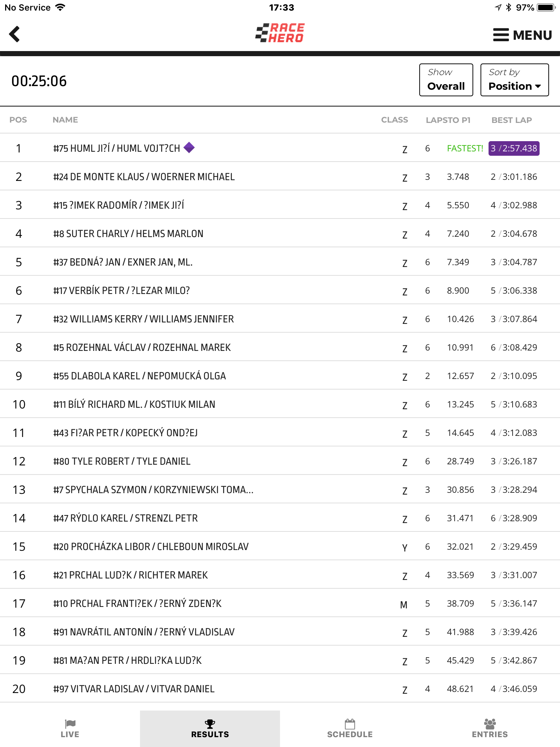Tap the purple diamond beside #75 Huml
The image size is (560, 747).
click(189, 148)
